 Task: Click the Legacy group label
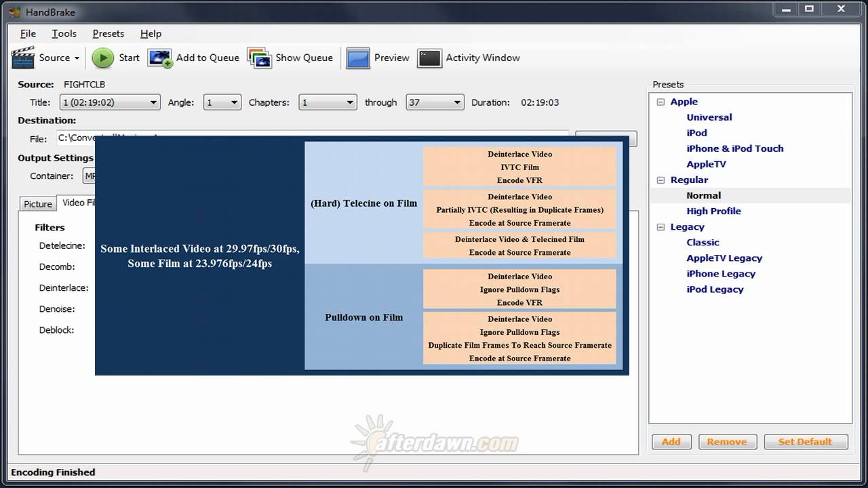pos(687,227)
